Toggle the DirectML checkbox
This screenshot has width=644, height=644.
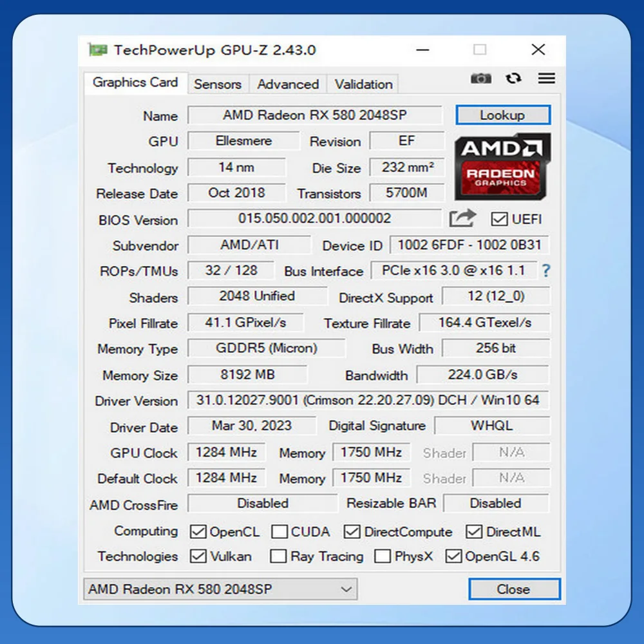(474, 531)
